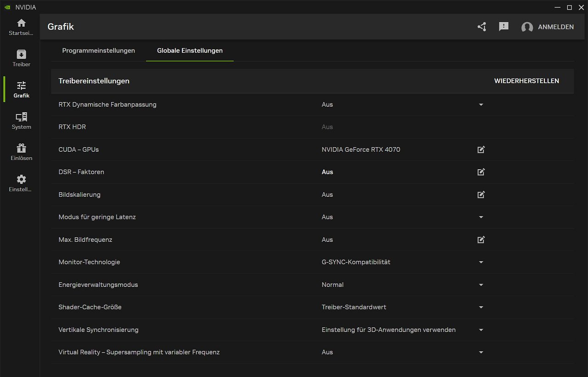Expand Modus für geringe Latenz dropdown arrow
This screenshot has height=377, width=588.
tap(481, 217)
